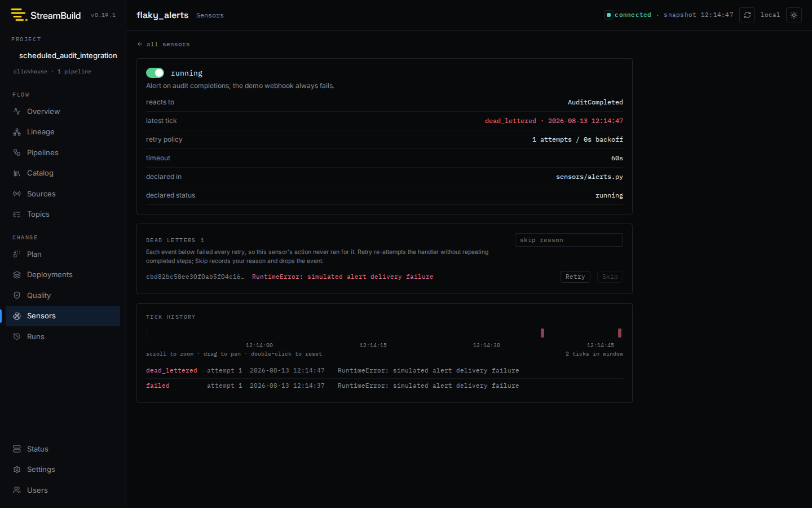Select the 12:14:47 tick marker in history
Viewport: 812px width, 508px height.
[619, 333]
